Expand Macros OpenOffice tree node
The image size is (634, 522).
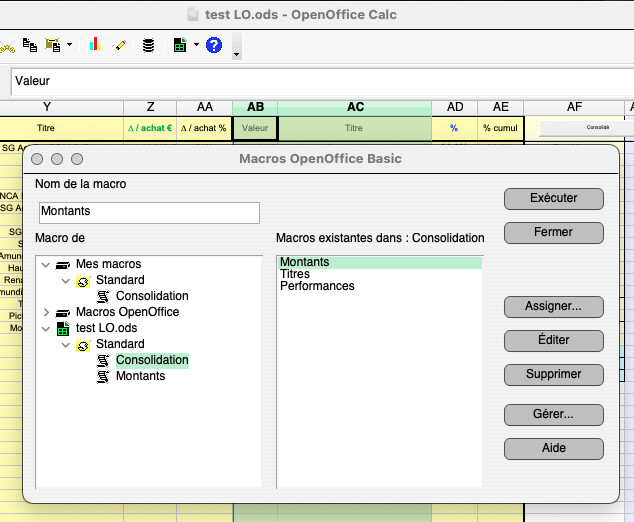(x=46, y=313)
